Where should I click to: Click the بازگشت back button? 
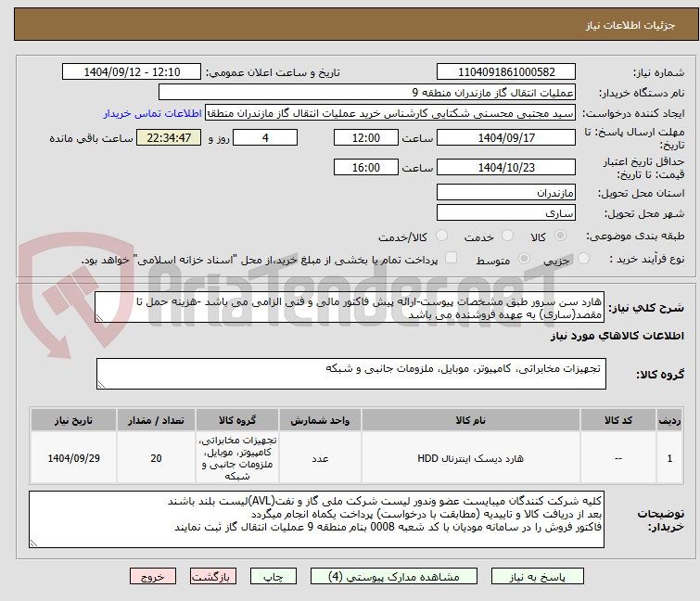[213, 577]
